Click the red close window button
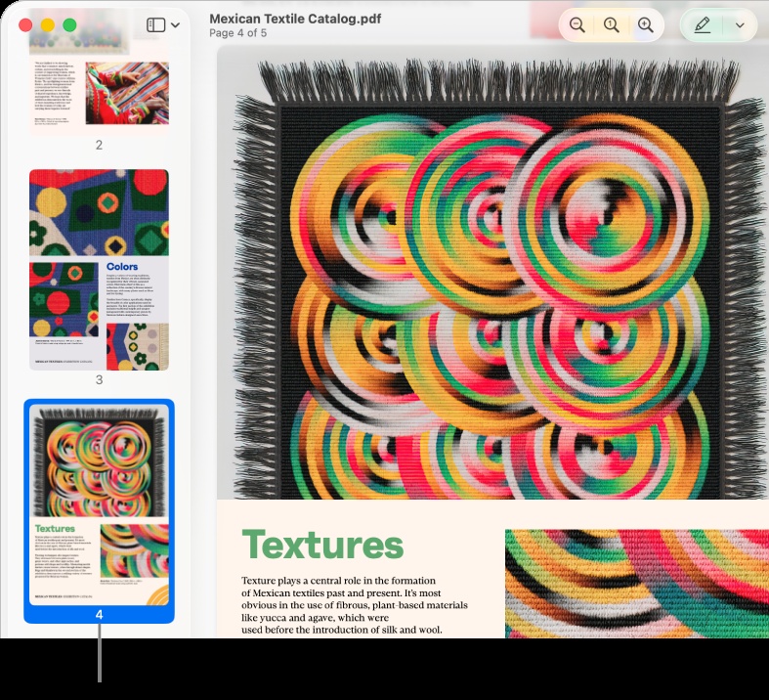 [x=25, y=25]
